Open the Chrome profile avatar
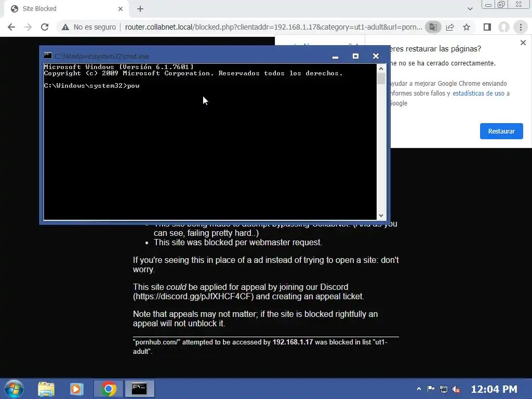 504,27
